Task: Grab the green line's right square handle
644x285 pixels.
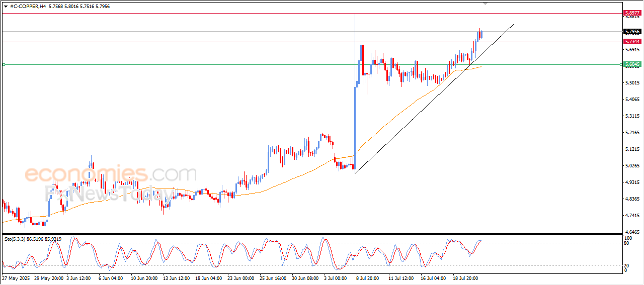Action: (x=620, y=64)
